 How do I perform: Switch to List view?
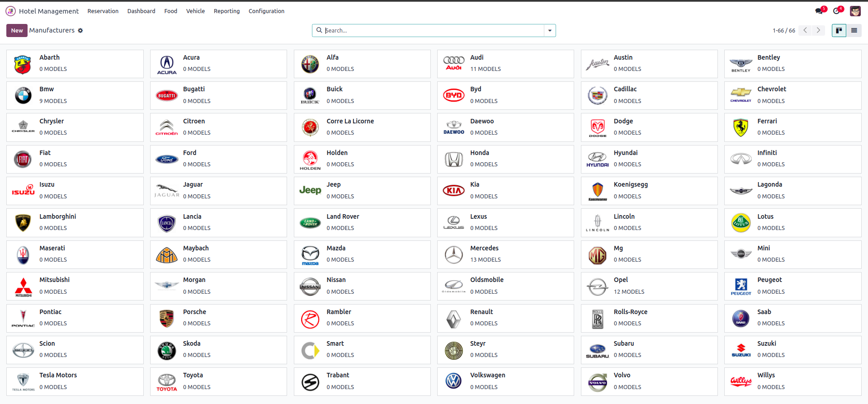[854, 30]
